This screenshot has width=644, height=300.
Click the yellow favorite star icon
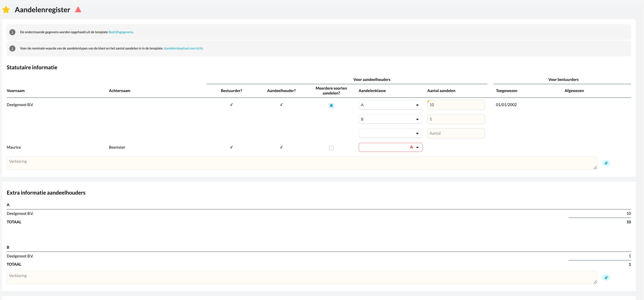(6, 10)
